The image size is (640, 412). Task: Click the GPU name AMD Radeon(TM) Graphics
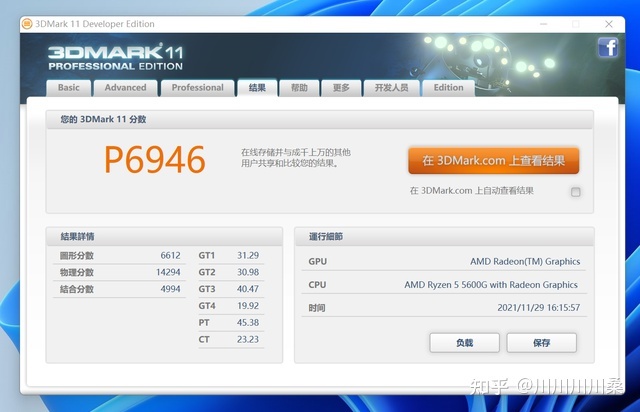pyautogui.click(x=525, y=261)
